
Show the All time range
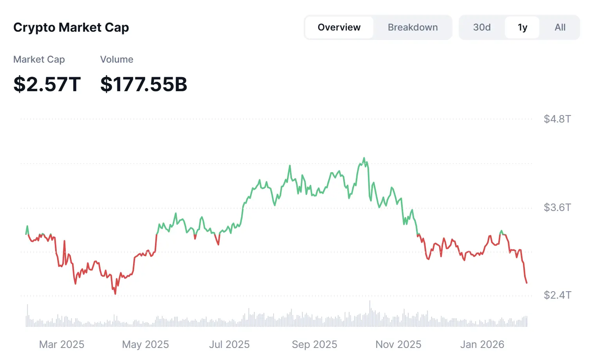pyautogui.click(x=560, y=27)
